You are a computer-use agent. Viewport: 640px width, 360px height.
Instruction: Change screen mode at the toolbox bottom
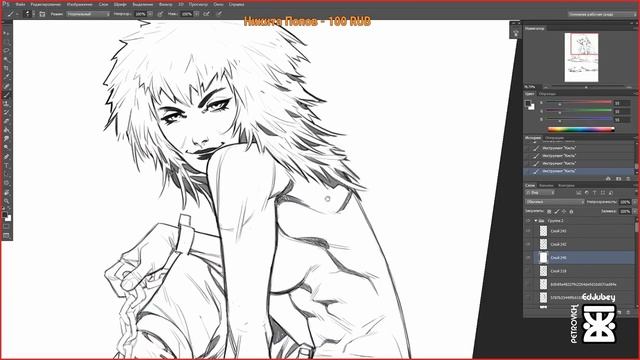tap(6, 236)
